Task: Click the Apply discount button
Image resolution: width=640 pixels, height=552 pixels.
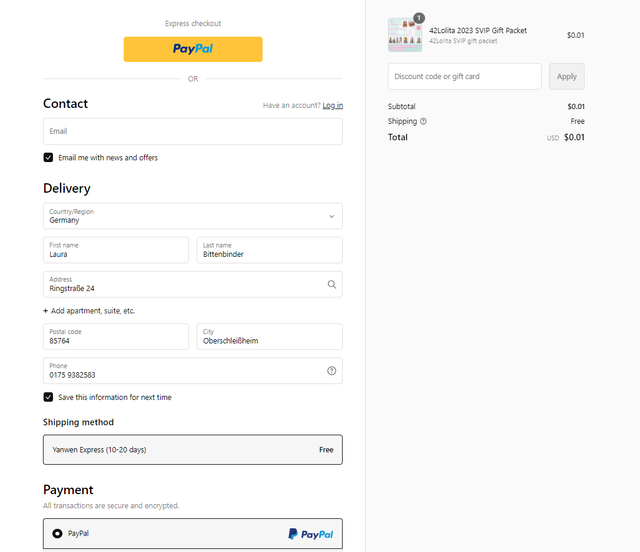Action: tap(567, 76)
